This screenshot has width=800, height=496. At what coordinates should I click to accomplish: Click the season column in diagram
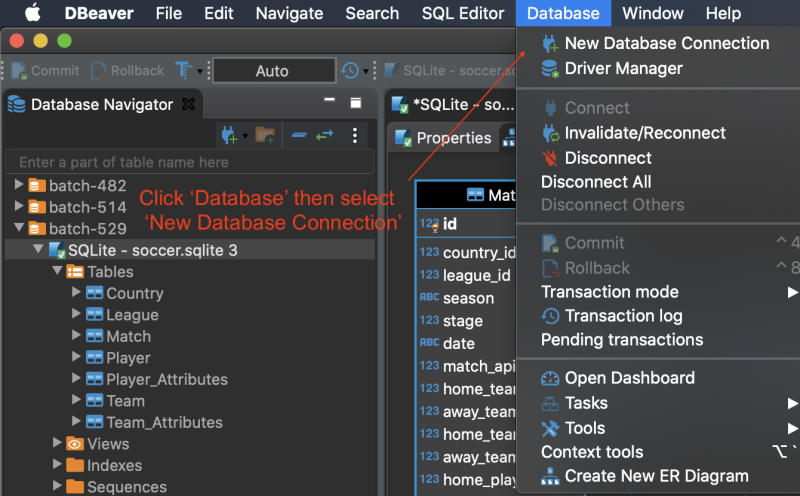coord(468,298)
